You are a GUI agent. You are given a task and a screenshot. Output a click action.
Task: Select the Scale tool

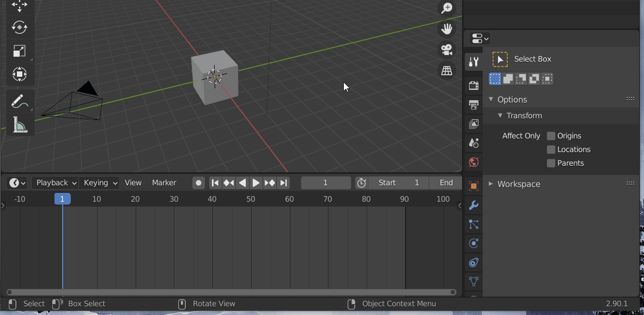pos(19,51)
